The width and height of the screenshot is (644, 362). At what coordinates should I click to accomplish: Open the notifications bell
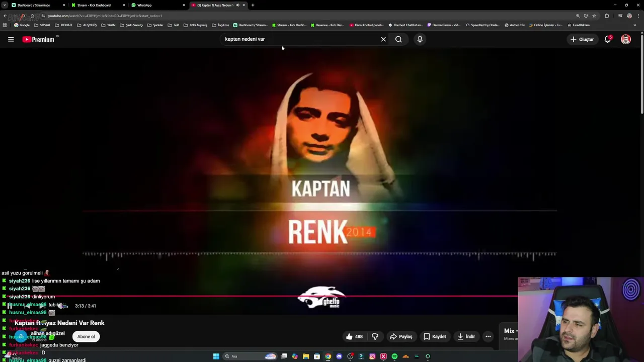point(608,39)
